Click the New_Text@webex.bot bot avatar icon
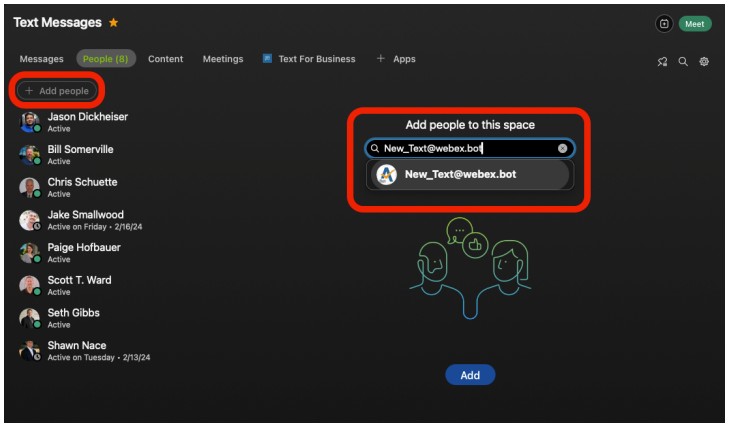Viewport: 729px width, 426px height. [x=386, y=175]
